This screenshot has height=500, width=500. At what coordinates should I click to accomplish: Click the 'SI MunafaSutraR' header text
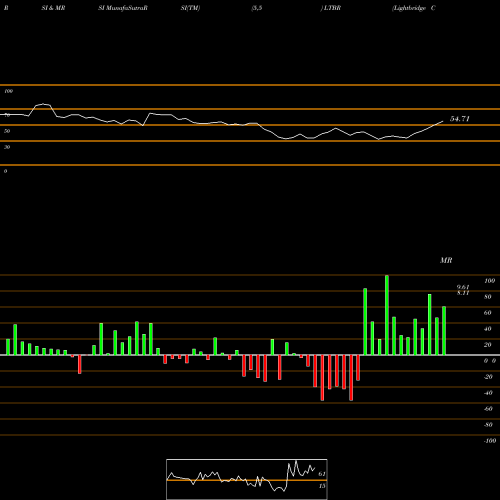[123, 8]
